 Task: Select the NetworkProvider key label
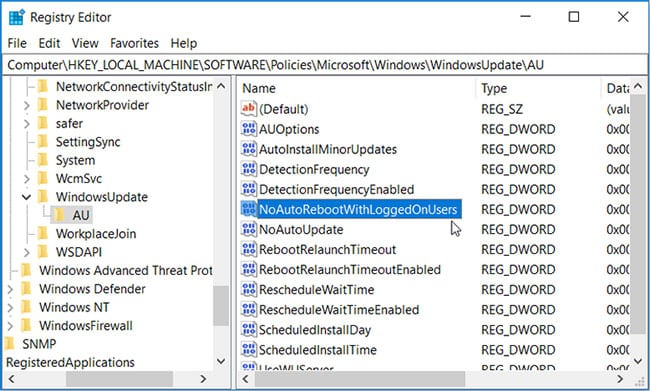(102, 105)
